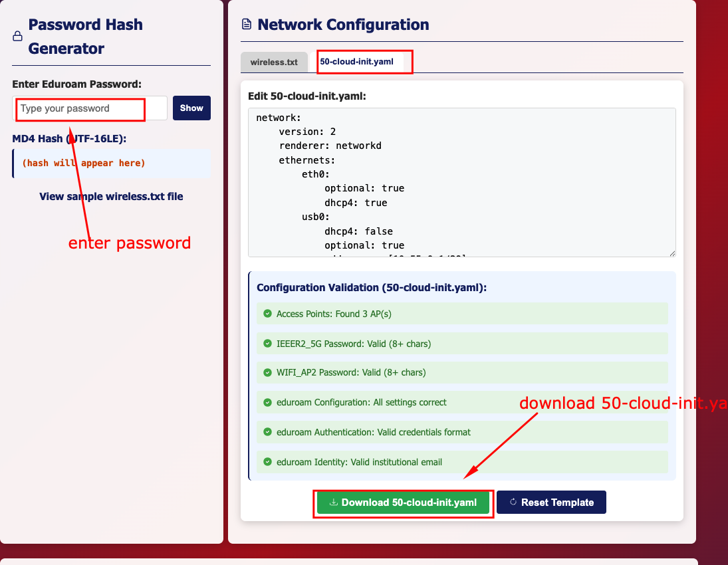The width and height of the screenshot is (728, 565).
Task: Place cursor on the 'dhcp4: false' line
Action: pyautogui.click(x=358, y=231)
